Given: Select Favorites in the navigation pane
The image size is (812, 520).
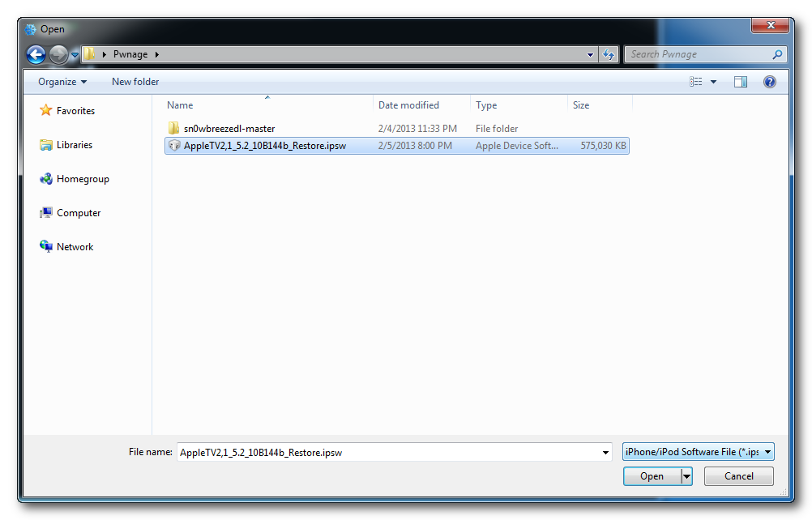Looking at the screenshot, I should pos(75,111).
